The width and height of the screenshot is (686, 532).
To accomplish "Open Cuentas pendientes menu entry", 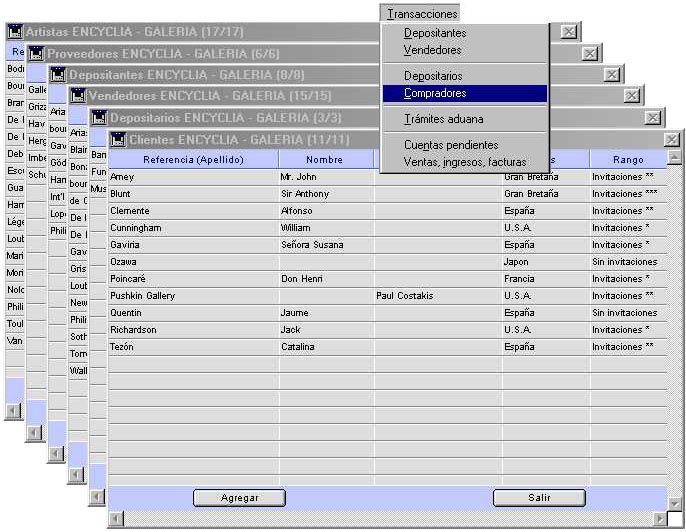I will [x=465, y=145].
